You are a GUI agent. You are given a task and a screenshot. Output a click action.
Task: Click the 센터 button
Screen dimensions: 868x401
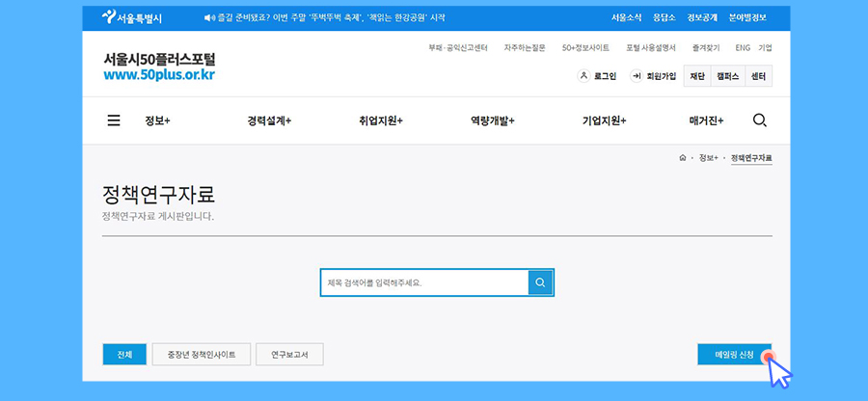coord(758,76)
